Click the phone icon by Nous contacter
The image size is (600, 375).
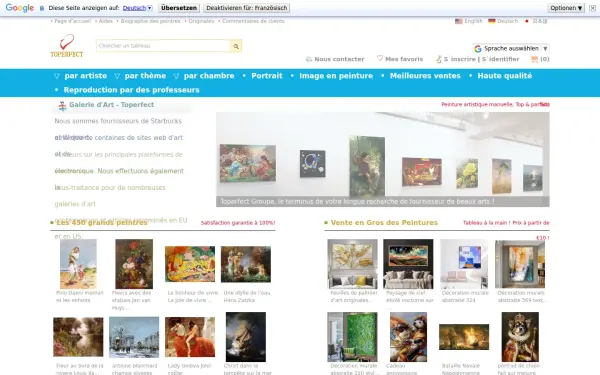tap(309, 59)
